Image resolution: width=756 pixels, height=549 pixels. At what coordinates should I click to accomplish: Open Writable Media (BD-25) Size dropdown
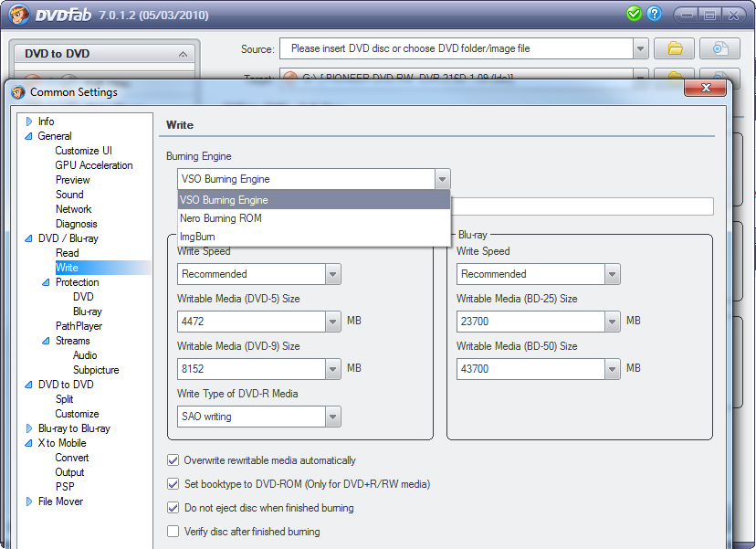pyautogui.click(x=613, y=322)
